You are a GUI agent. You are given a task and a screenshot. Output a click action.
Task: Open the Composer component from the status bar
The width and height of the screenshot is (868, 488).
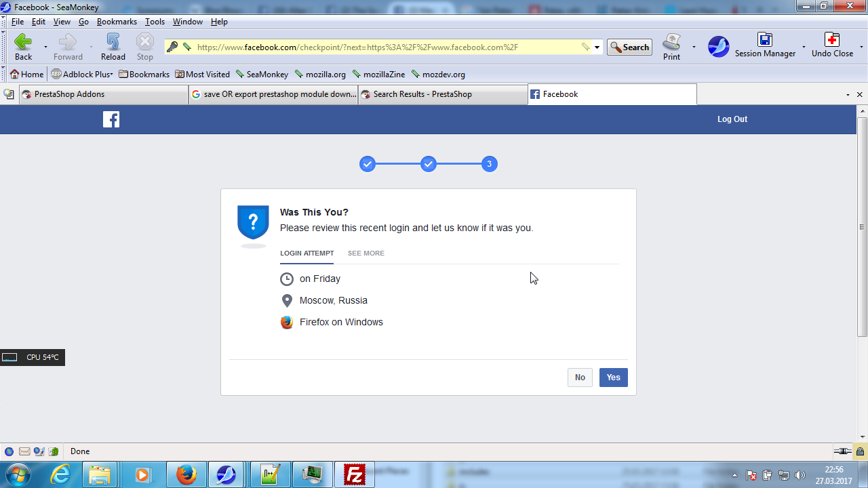[x=39, y=451]
